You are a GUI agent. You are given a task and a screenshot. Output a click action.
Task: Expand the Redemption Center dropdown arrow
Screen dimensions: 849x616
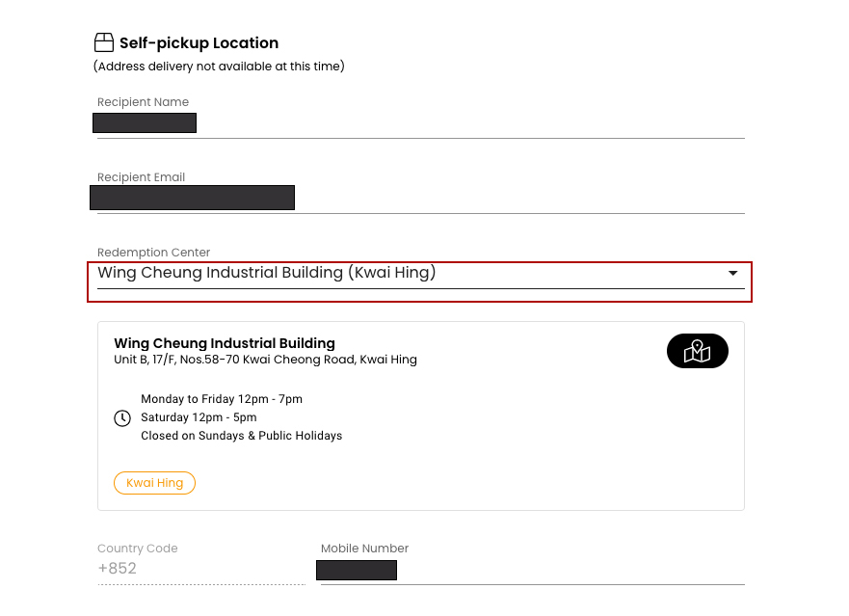(732, 274)
